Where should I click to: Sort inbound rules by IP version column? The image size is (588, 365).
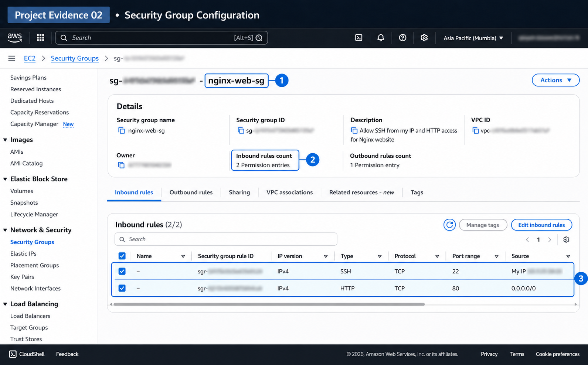(326, 256)
